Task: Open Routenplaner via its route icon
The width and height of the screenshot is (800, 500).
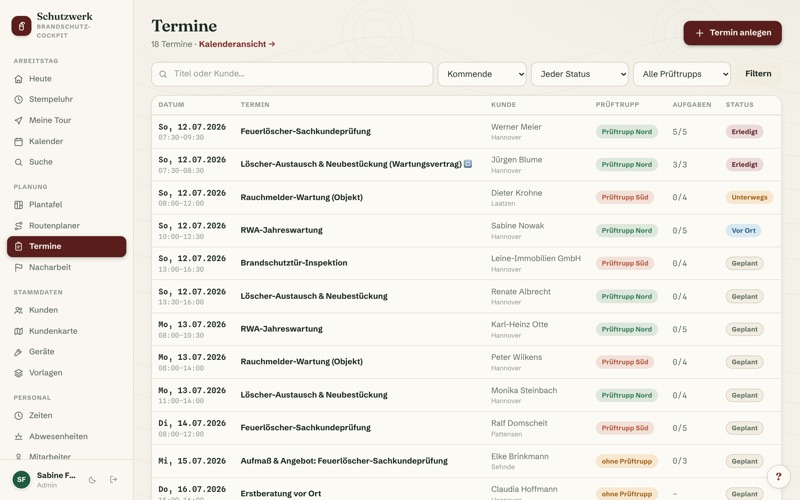Action: (18, 226)
